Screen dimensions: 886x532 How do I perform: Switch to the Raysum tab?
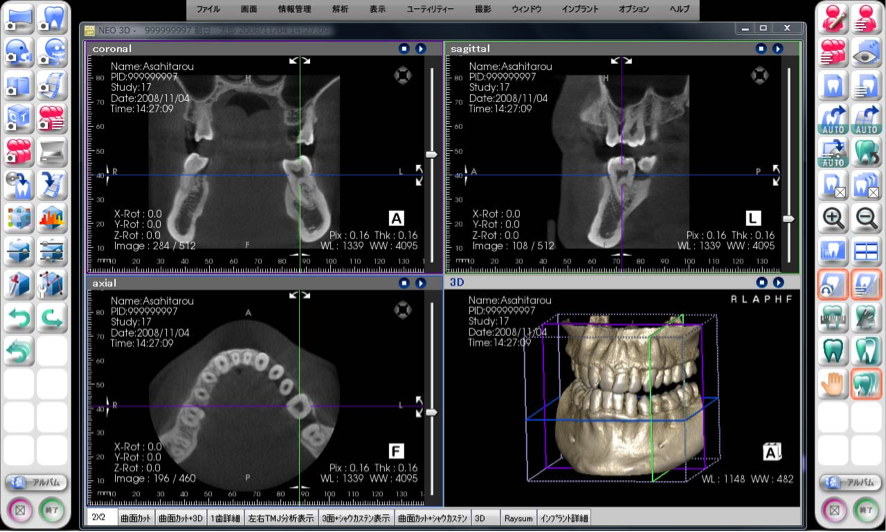[x=518, y=518]
